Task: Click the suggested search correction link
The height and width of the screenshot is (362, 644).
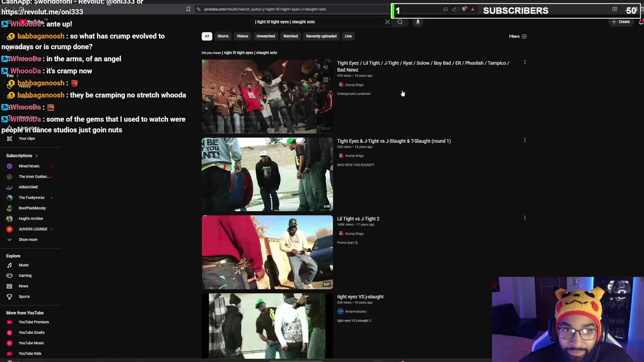Action: 250,53
